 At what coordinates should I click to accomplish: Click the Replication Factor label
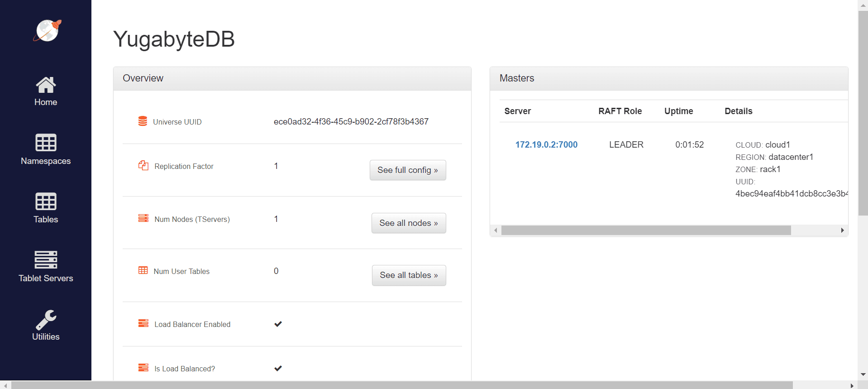(x=184, y=166)
